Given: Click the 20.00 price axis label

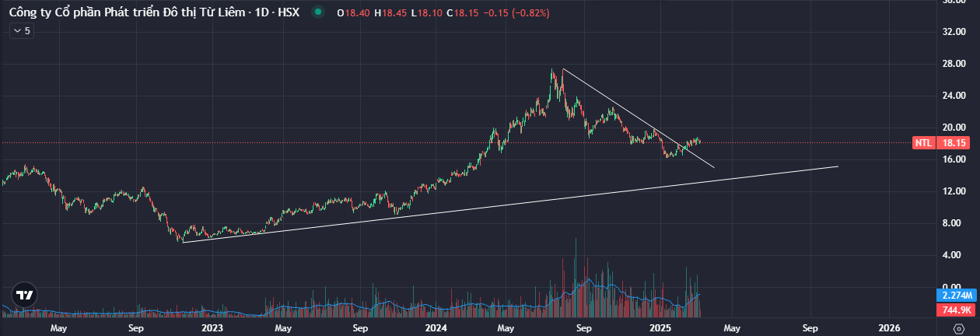Looking at the screenshot, I should 954,128.
